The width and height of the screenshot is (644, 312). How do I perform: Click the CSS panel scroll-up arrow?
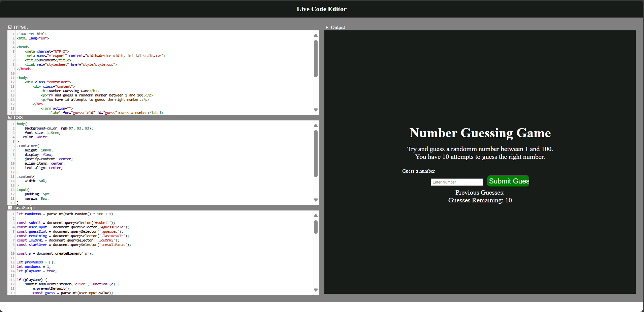coord(316,125)
